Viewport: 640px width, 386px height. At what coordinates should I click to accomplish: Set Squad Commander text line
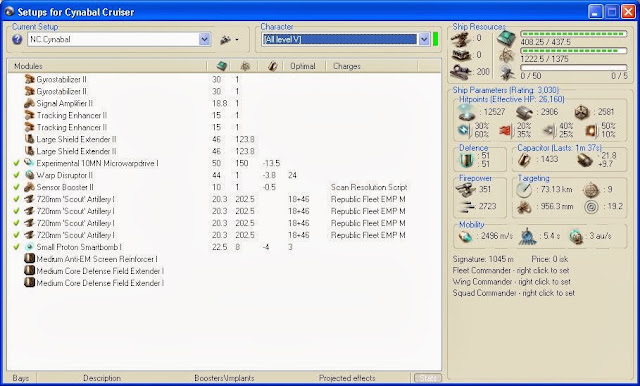click(513, 293)
